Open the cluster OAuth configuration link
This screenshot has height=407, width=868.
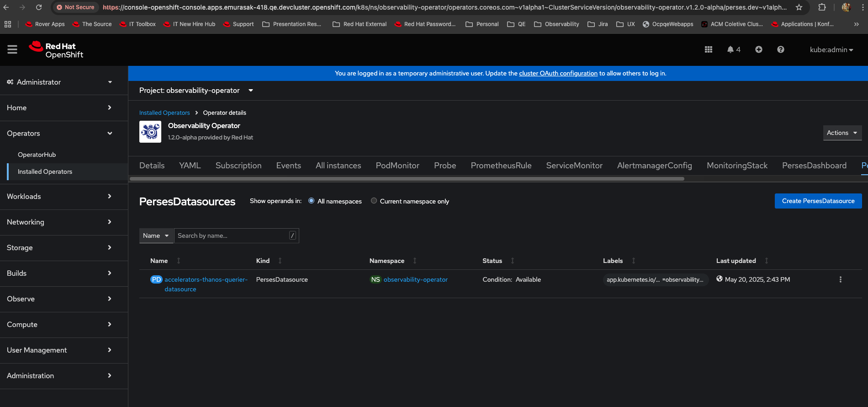558,73
